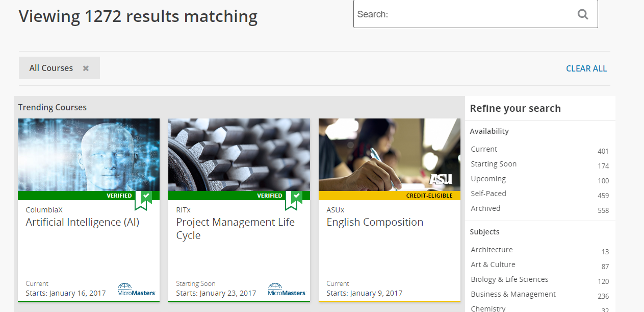Open the Artificial Intelligence (AI) course thumbnail
The height and width of the screenshot is (312, 644).
point(89,155)
